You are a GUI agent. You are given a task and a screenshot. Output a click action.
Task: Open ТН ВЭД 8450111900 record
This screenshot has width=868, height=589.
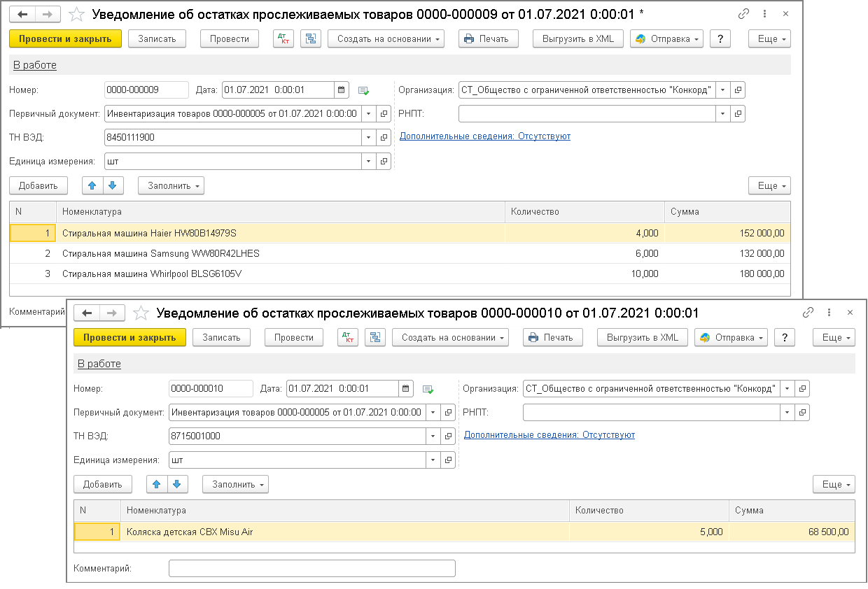point(384,137)
